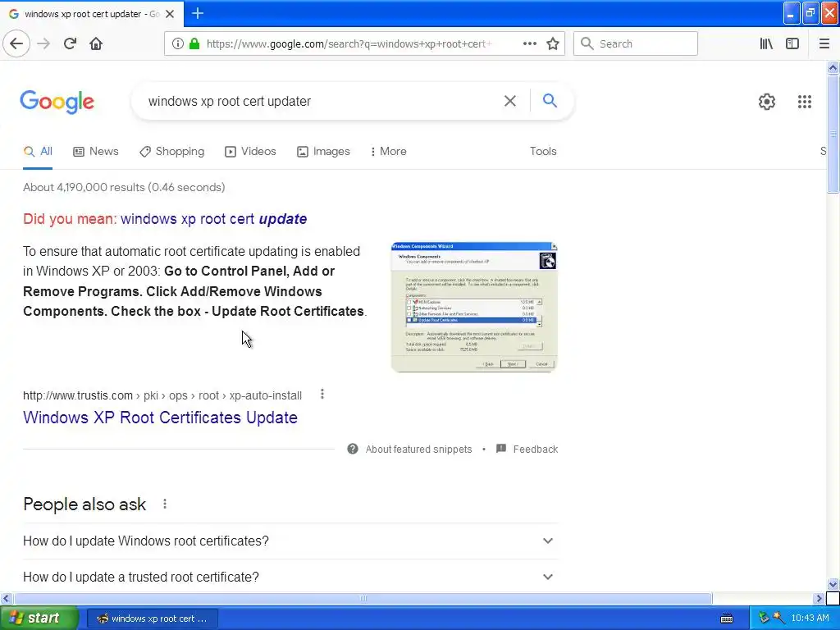The image size is (840, 630).
Task: Open People also ask options menu
Action: [165, 504]
